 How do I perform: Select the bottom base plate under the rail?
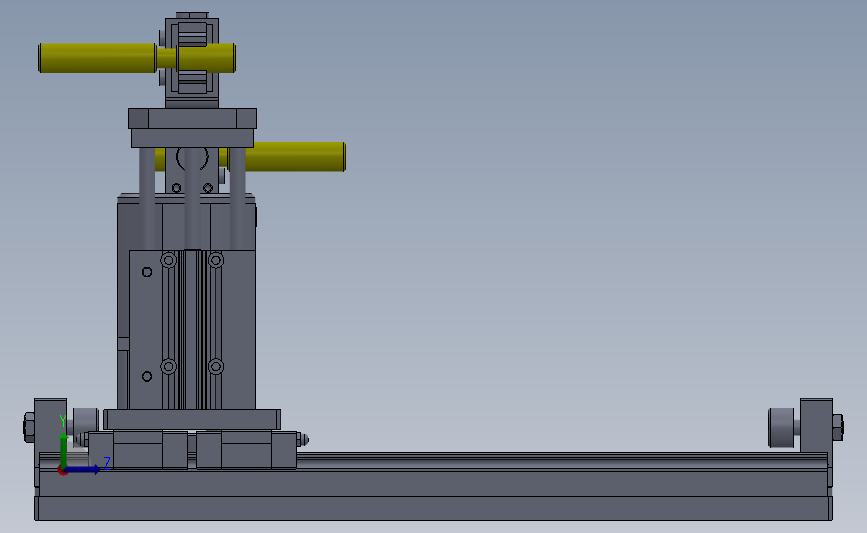pos(434,508)
